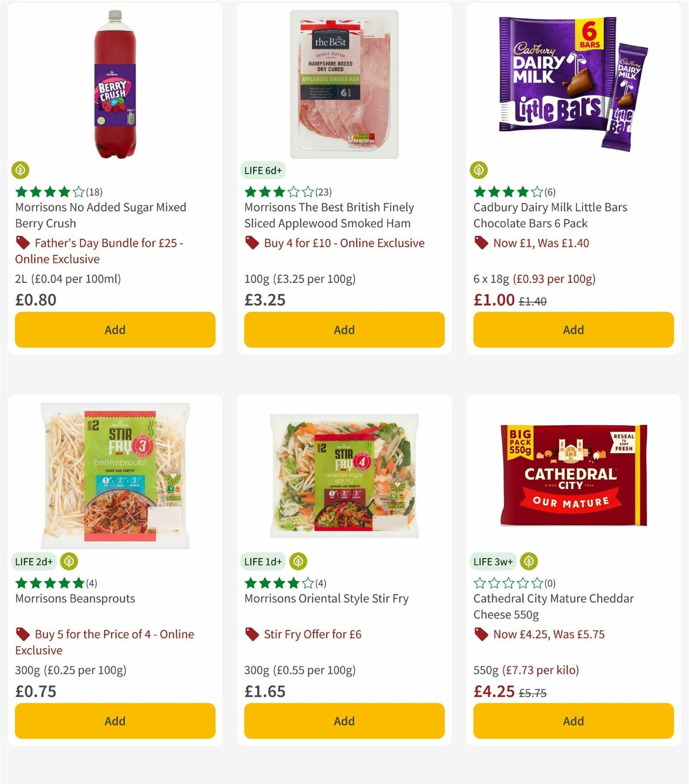Image resolution: width=689 pixels, height=784 pixels.
Task: Select the Cadbury Dairy Milk Little Bars product name
Action: [x=550, y=215]
